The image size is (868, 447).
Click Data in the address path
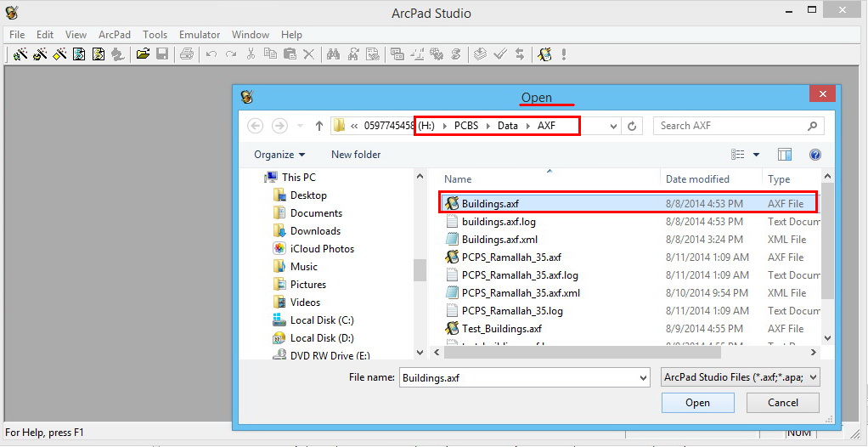click(508, 126)
